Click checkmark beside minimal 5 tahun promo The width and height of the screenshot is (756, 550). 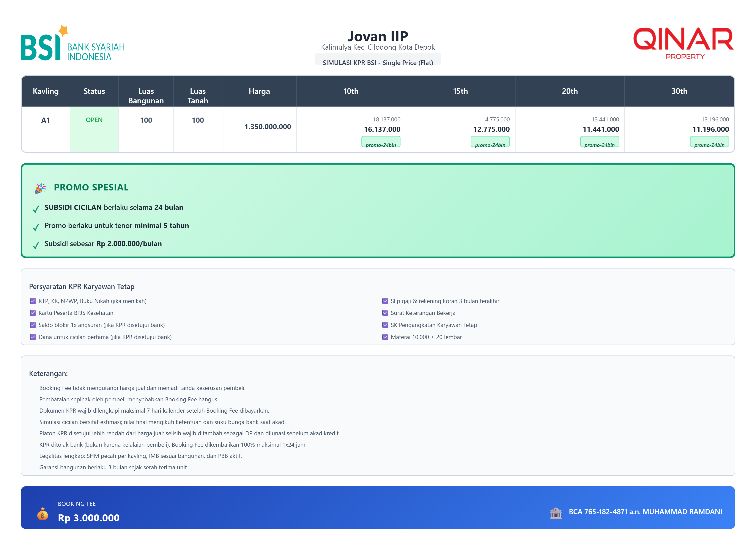[x=36, y=227]
